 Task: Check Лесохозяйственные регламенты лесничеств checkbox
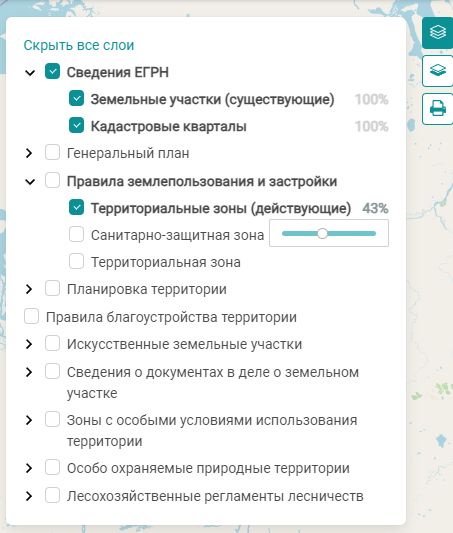click(52, 495)
